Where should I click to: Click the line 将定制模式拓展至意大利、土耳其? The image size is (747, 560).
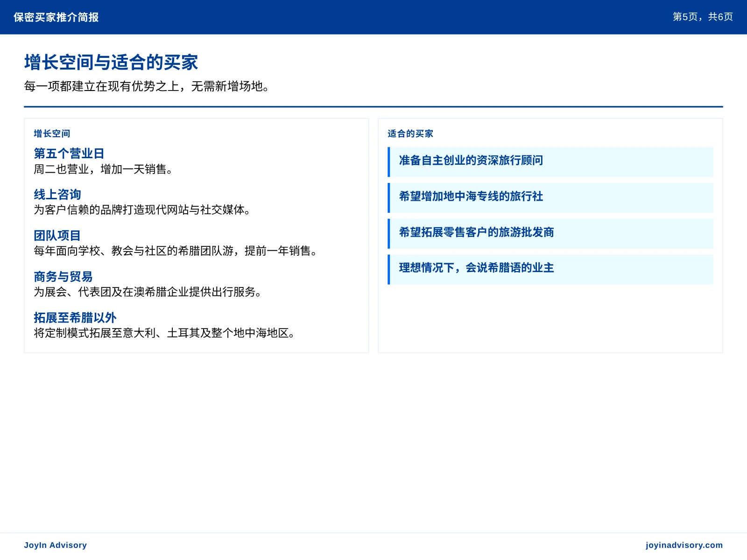point(165,333)
